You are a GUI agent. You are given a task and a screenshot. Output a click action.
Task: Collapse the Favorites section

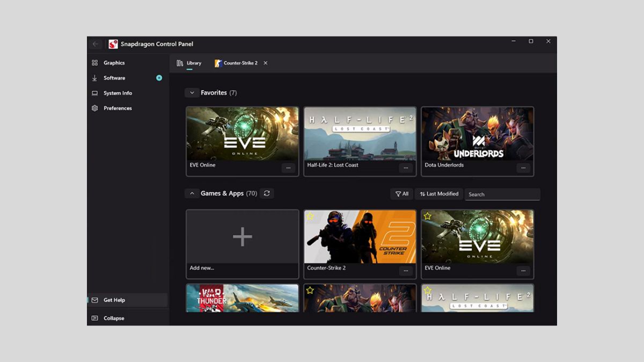pyautogui.click(x=192, y=92)
